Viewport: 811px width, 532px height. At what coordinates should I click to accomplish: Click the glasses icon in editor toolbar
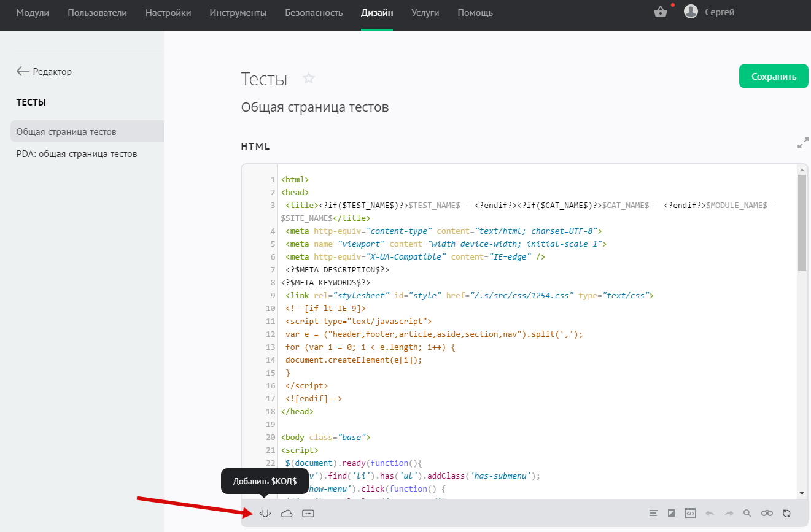point(767,514)
